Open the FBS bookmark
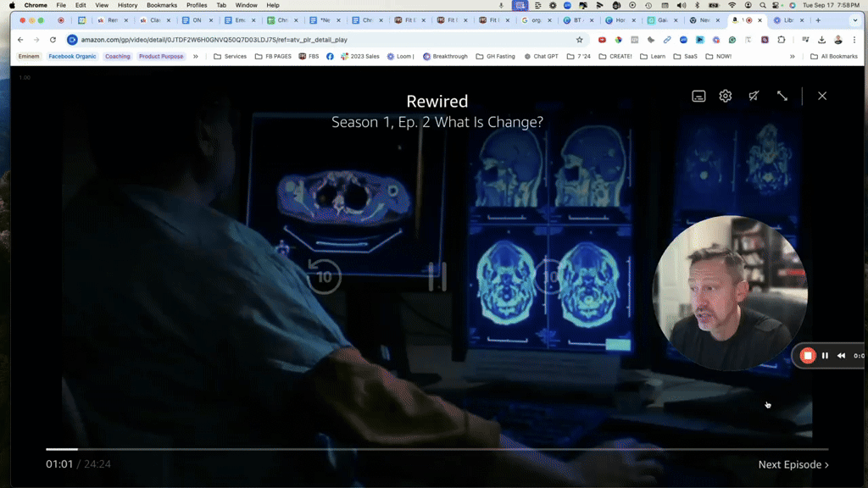Image resolution: width=868 pixels, height=488 pixels. click(309, 57)
